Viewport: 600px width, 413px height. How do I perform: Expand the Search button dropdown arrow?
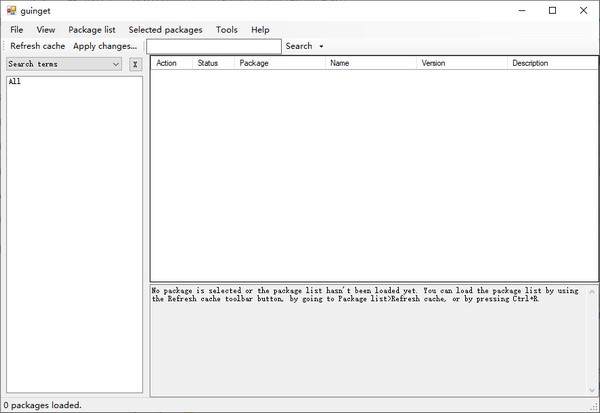[321, 46]
